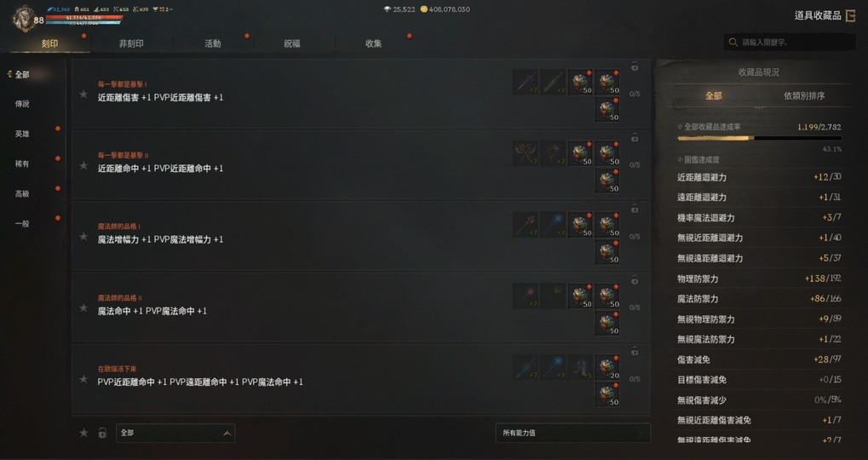Click the exit icon beside 道具收藏品
Screen dimensions: 868x460
pos(851,15)
